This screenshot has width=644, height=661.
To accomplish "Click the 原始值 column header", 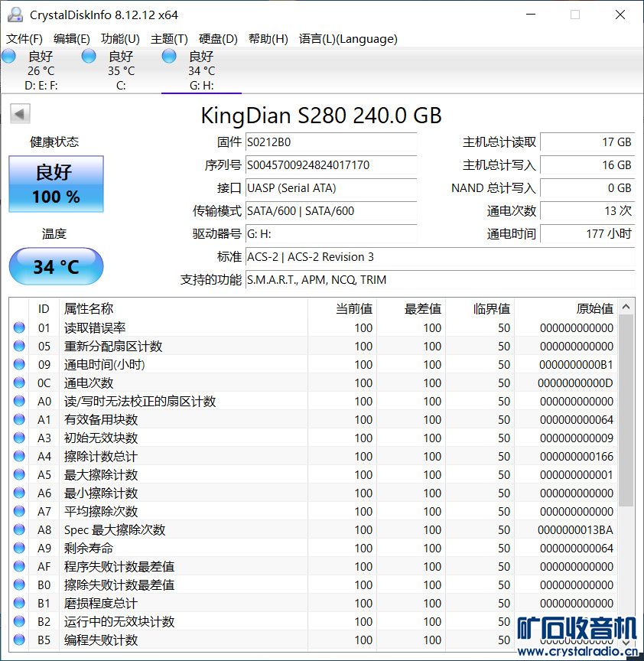I will 566,308.
